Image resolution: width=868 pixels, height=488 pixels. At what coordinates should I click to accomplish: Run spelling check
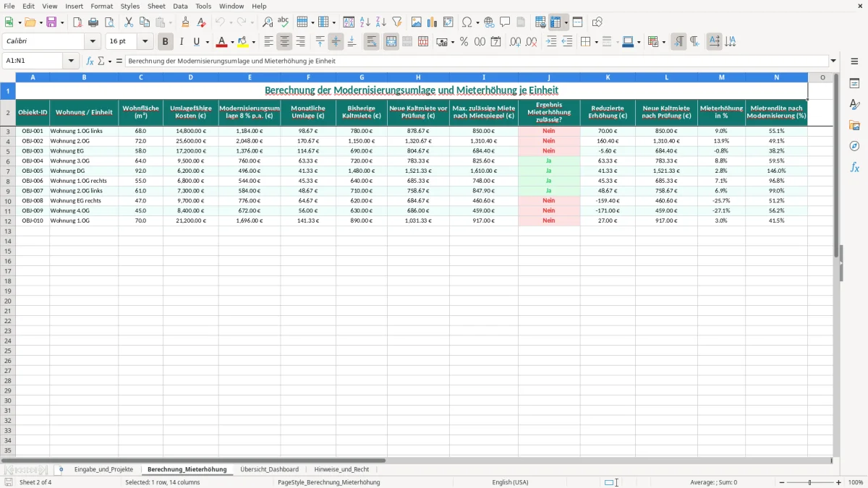284,22
